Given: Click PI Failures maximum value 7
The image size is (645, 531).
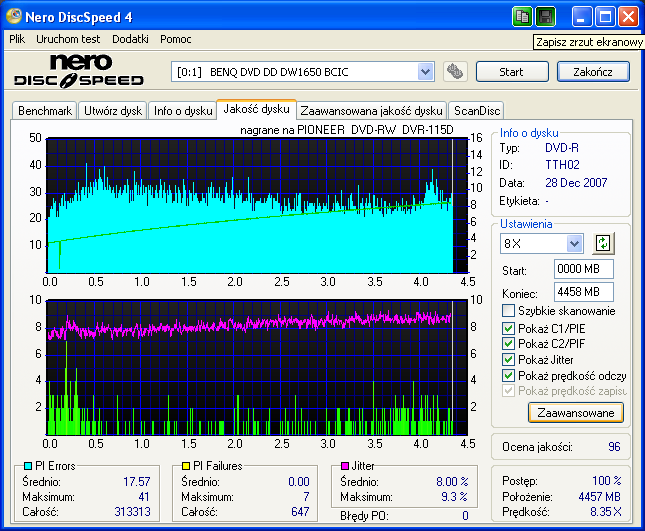Looking at the screenshot, I should 306,497.
